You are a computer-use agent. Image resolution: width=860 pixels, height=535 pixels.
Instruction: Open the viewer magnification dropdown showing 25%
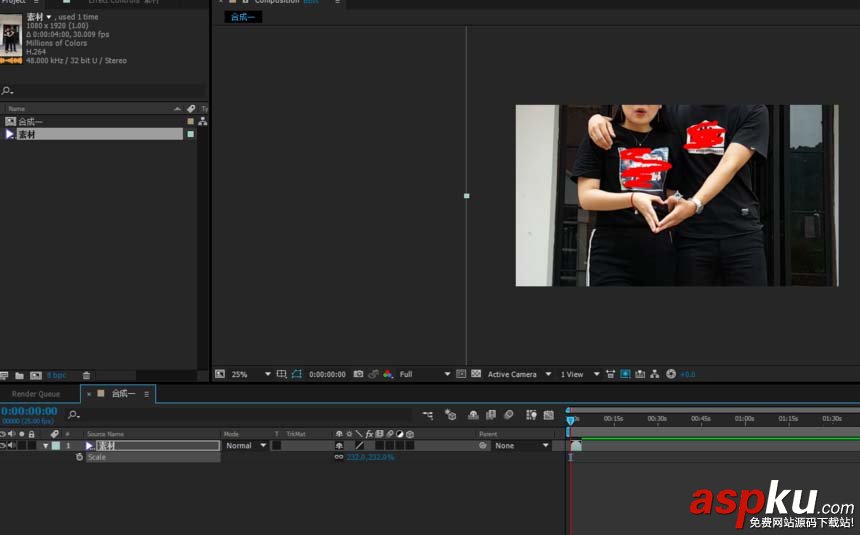point(251,374)
